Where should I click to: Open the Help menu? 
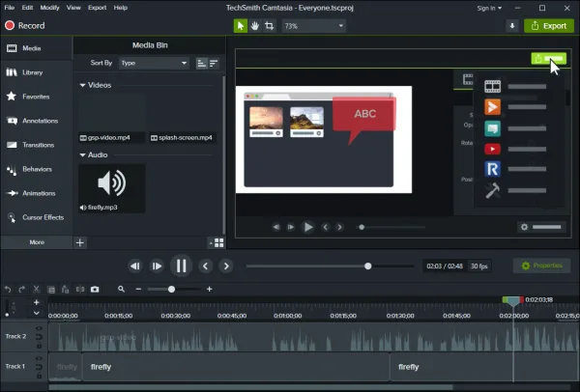(x=120, y=8)
